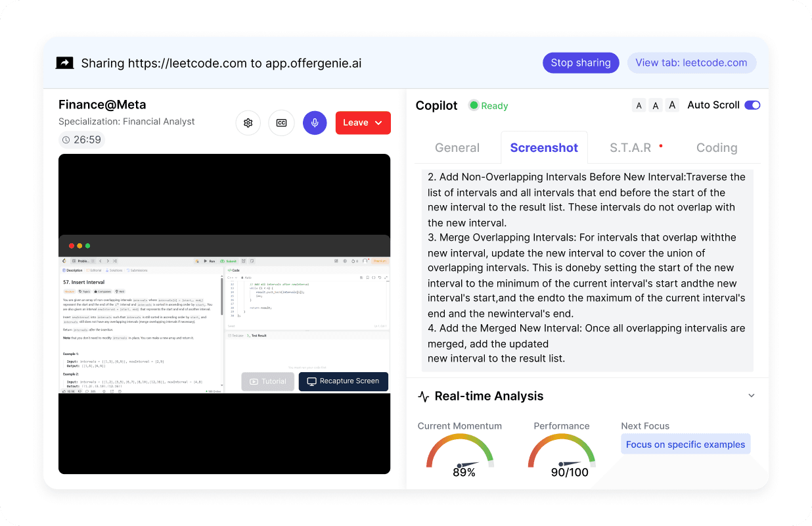Click the bookmark icon in preview code editor

pyautogui.click(x=367, y=277)
